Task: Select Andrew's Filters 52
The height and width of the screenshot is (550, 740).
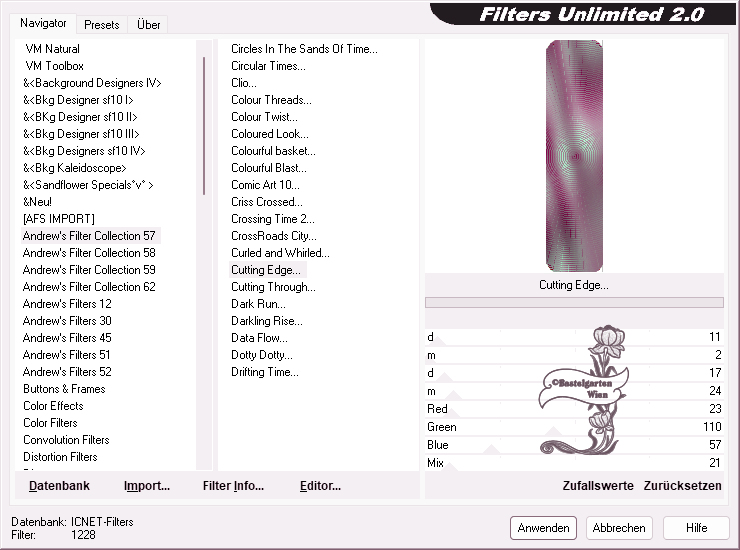Action: [x=67, y=372]
